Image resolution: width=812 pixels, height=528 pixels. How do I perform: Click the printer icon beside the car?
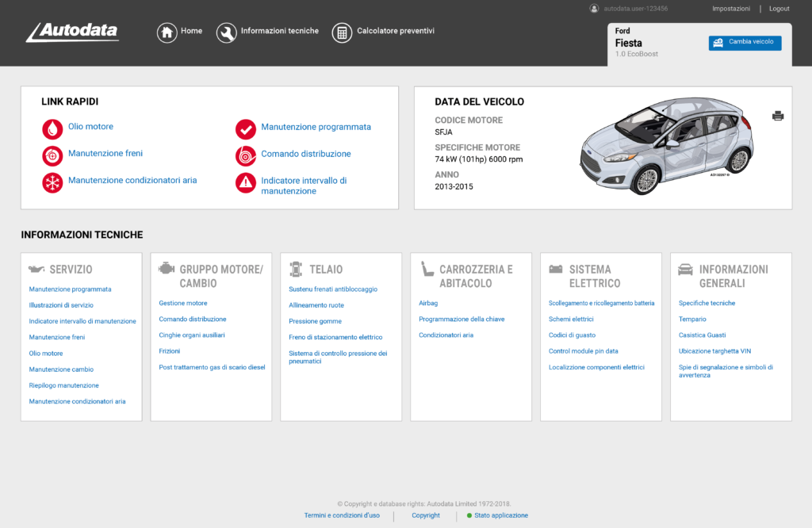point(778,116)
